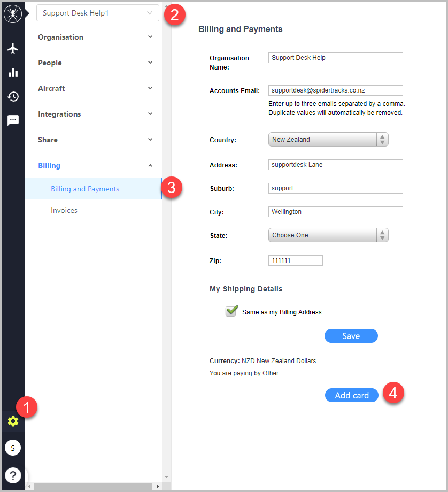Click the yellow settings gear icon

[13, 421]
